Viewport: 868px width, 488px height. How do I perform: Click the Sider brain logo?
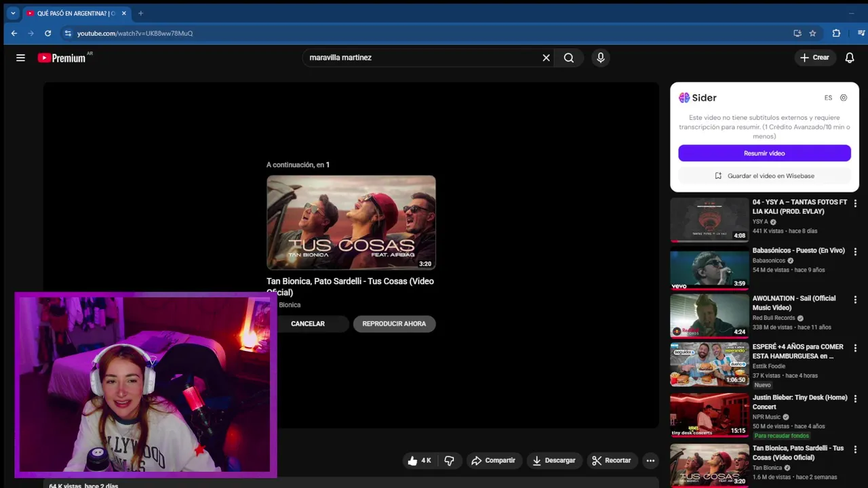tap(684, 98)
